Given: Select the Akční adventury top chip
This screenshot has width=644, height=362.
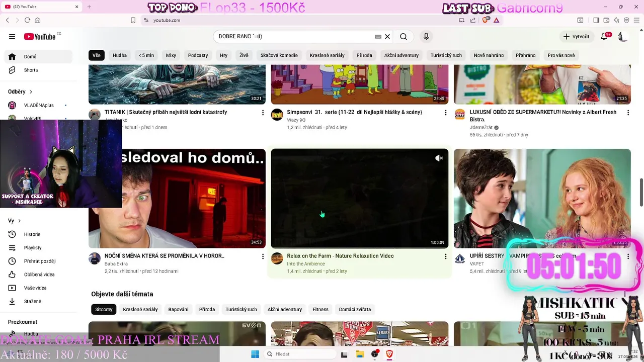Looking at the screenshot, I should coord(401,55).
